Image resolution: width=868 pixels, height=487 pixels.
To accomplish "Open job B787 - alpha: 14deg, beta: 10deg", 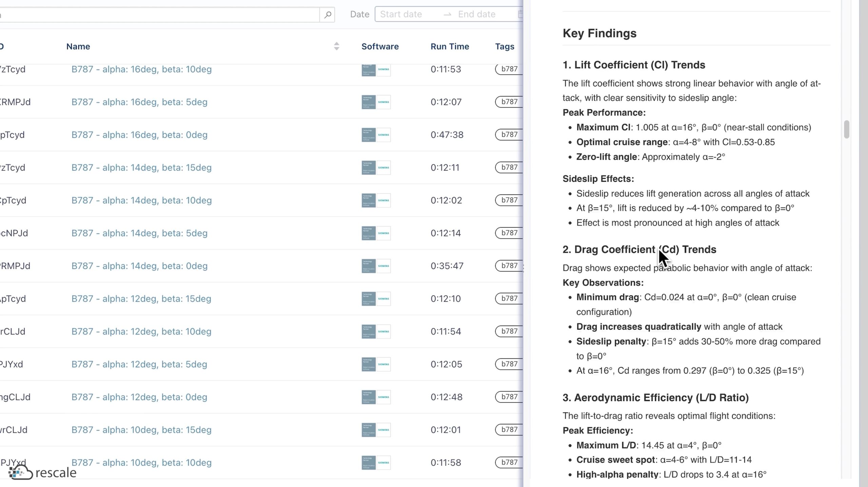I will coord(141,200).
